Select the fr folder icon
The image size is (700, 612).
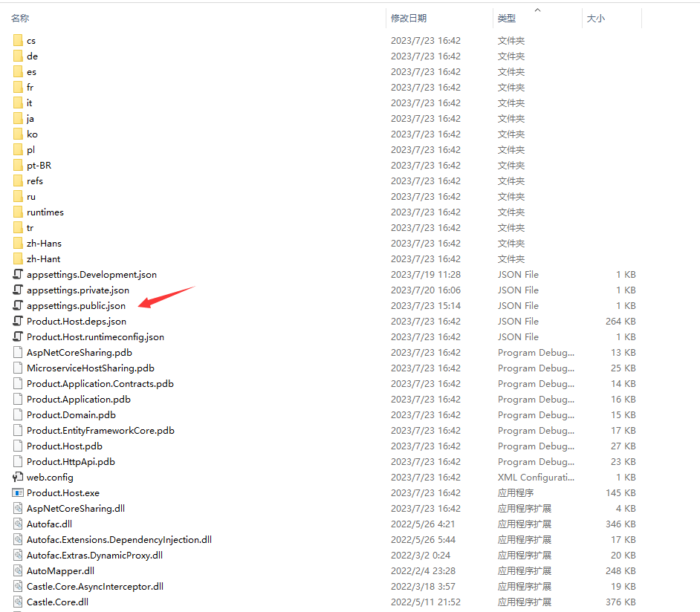click(18, 88)
